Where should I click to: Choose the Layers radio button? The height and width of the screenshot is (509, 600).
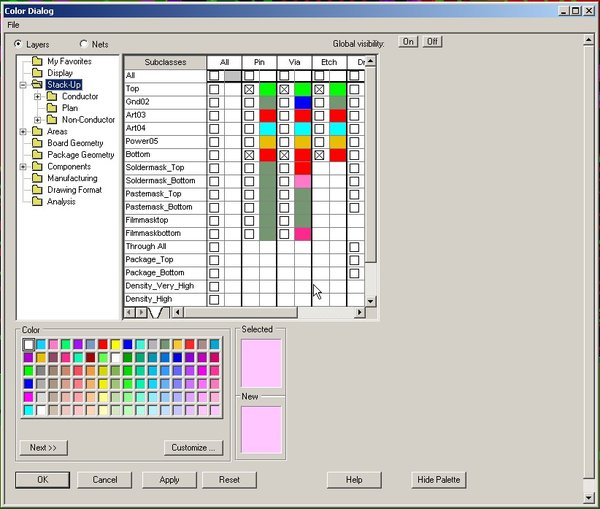point(18,44)
